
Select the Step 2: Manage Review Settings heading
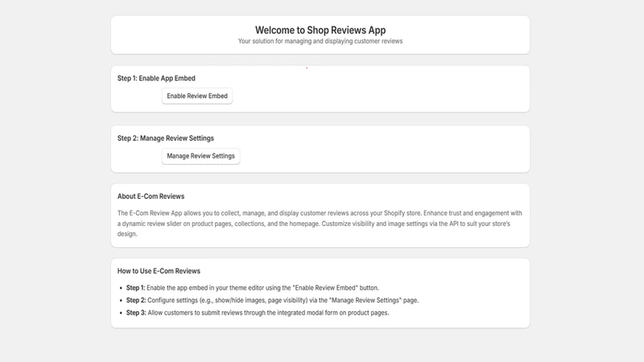[x=166, y=138]
